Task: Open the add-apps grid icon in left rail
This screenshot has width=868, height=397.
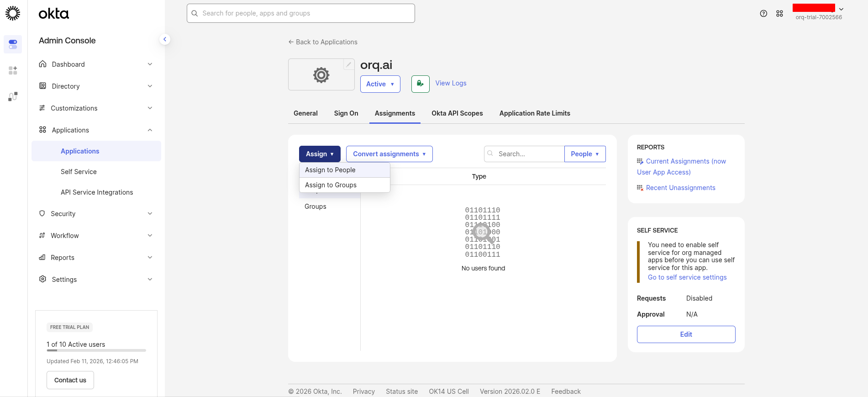Action: (13, 70)
